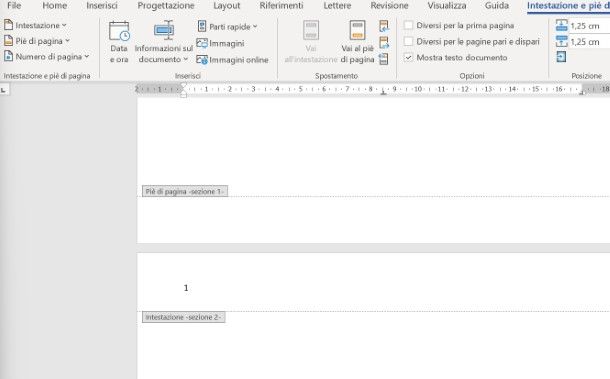Image resolution: width=610 pixels, height=379 pixels.
Task: Click the Informazioni sul documento icon
Action: 164,30
